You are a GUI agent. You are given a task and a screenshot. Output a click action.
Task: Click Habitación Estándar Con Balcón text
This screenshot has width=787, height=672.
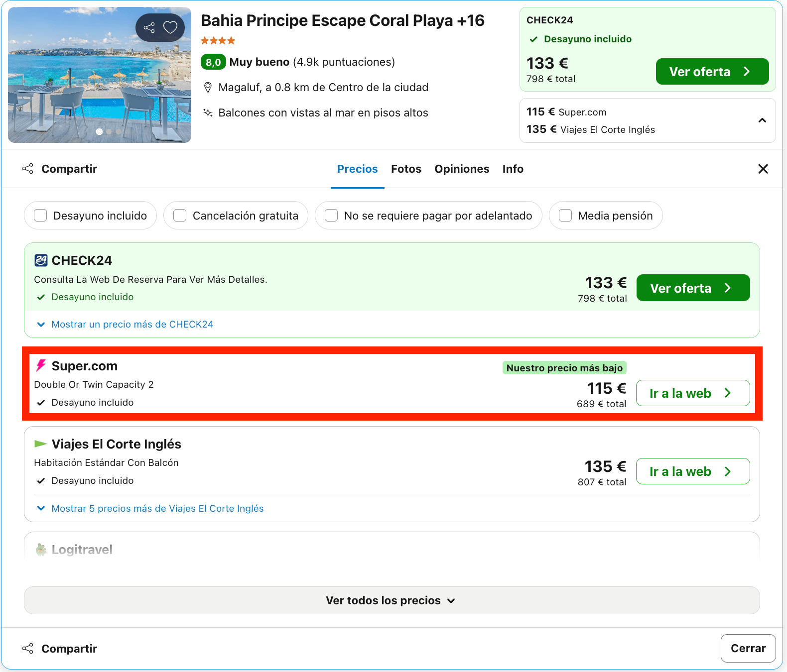106,462
